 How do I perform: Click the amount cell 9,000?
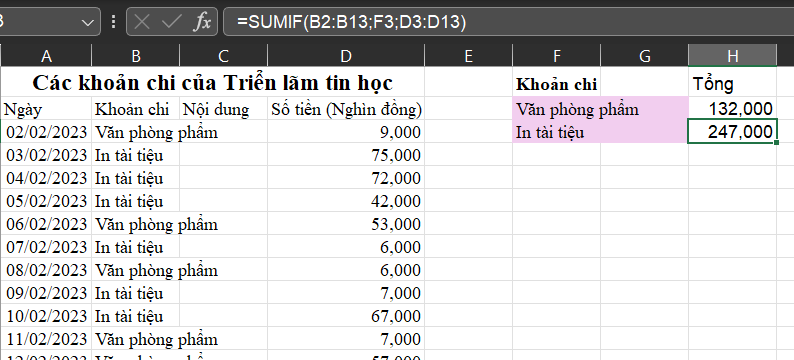[346, 132]
